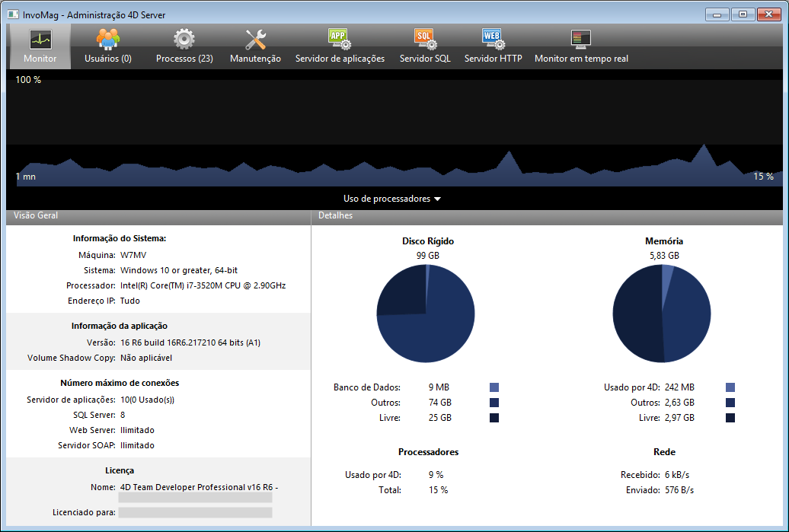Image resolution: width=789 pixels, height=532 pixels.
Task: Click the Disco Rígido pie chart
Action: coord(426,314)
